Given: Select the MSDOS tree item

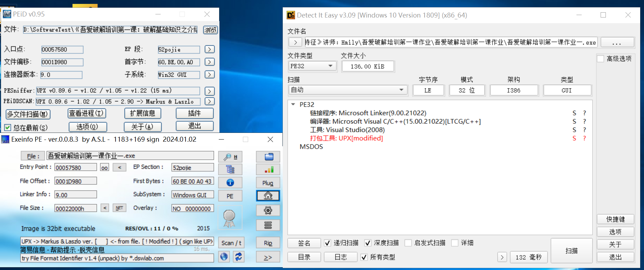Looking at the screenshot, I should click(x=311, y=147).
